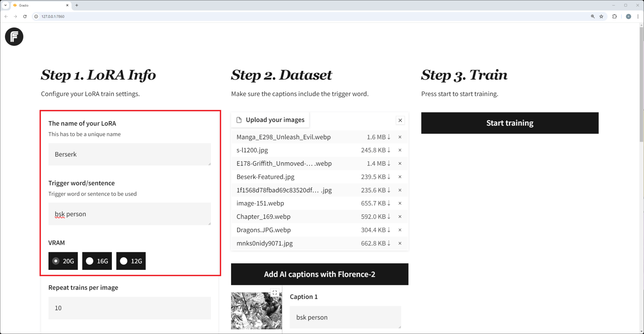
Task: Clear all uploaded images with X
Action: tap(400, 120)
